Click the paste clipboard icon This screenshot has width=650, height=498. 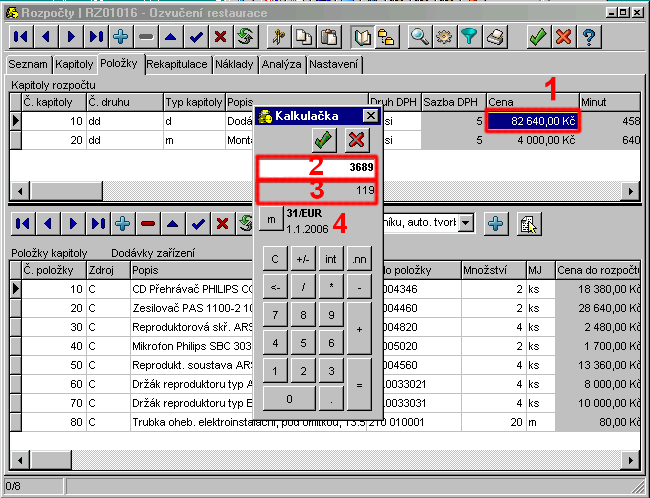[x=326, y=37]
